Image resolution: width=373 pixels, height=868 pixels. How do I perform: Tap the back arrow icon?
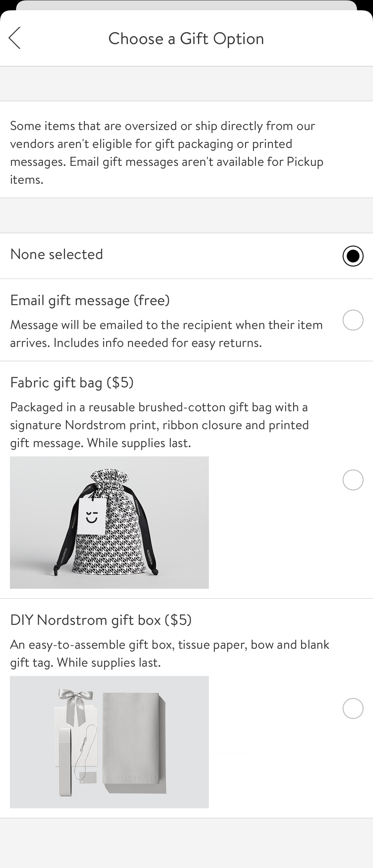pos(16,38)
